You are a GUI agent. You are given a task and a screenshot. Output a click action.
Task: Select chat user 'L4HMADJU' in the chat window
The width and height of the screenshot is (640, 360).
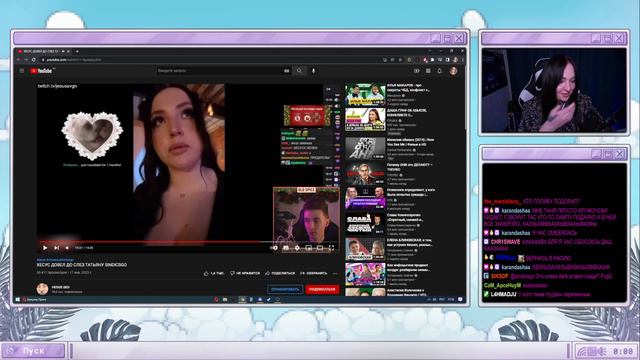tap(504, 294)
